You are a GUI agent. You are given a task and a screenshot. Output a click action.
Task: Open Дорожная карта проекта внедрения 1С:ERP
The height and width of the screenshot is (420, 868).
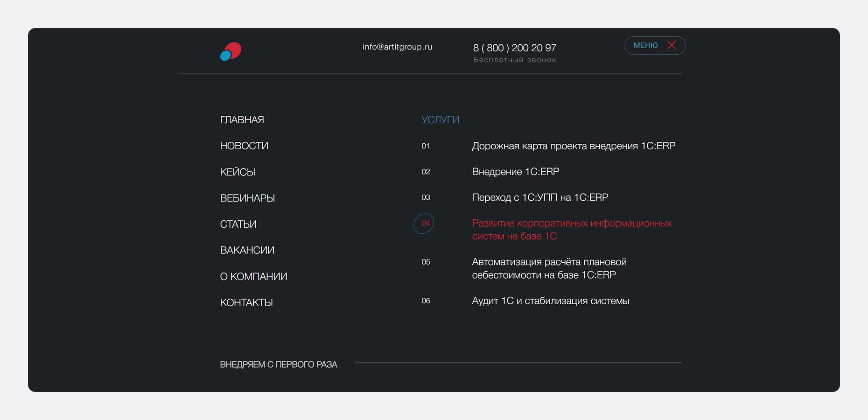[574, 146]
